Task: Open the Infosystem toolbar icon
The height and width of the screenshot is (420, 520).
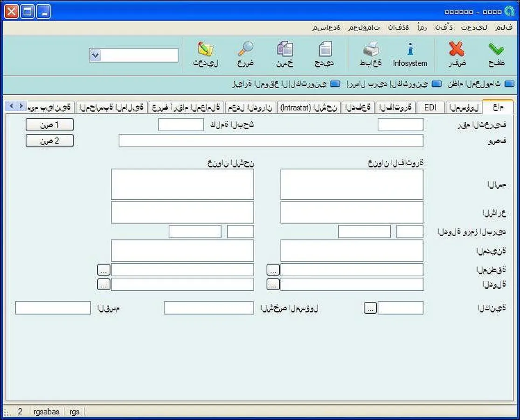Action: pyautogui.click(x=410, y=50)
